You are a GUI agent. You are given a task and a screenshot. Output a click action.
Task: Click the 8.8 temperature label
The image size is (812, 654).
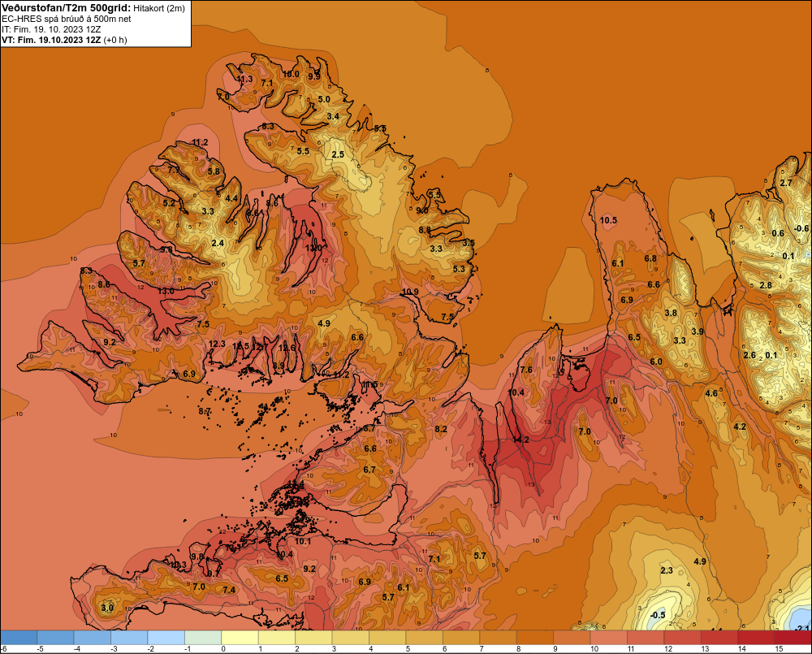[425, 230]
